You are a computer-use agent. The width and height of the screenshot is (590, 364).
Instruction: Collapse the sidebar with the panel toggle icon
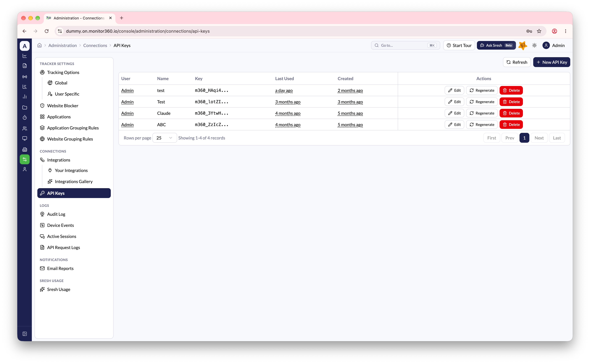coord(25,334)
